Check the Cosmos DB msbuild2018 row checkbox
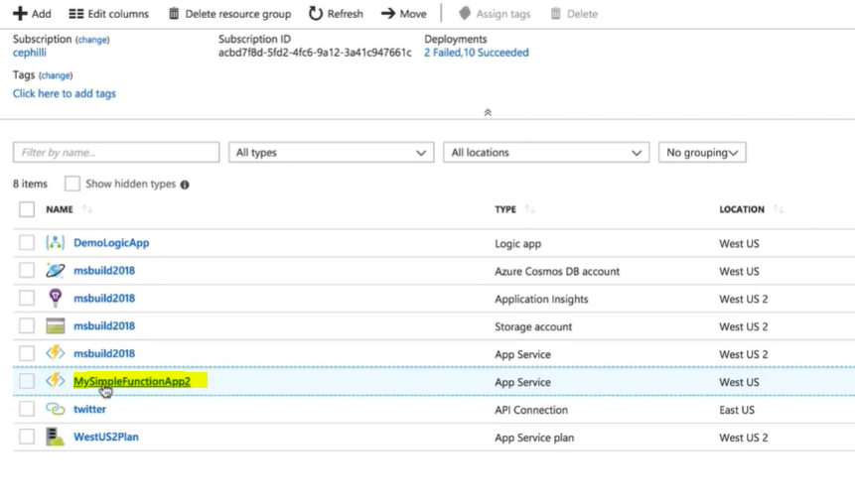Image resolution: width=855 pixels, height=504 pixels. 27,270
